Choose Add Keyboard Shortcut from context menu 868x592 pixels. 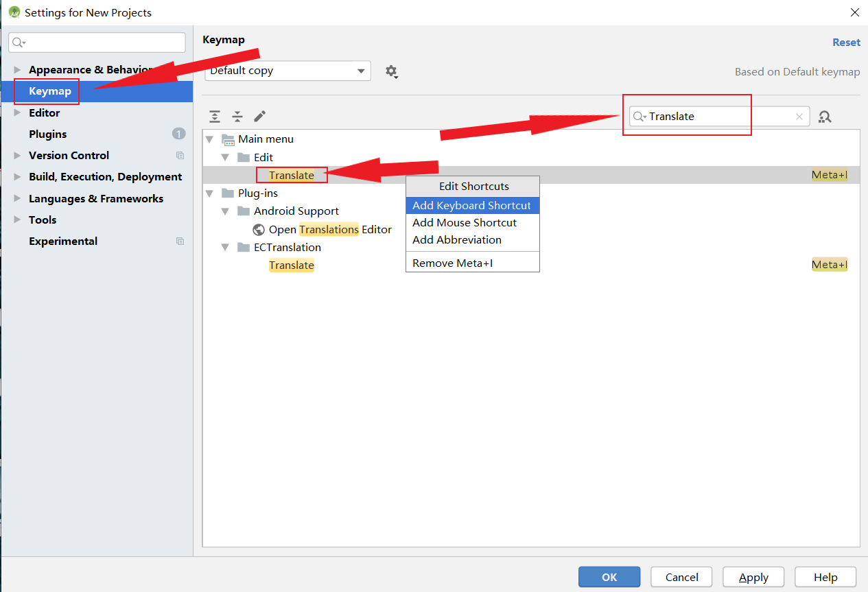point(473,206)
